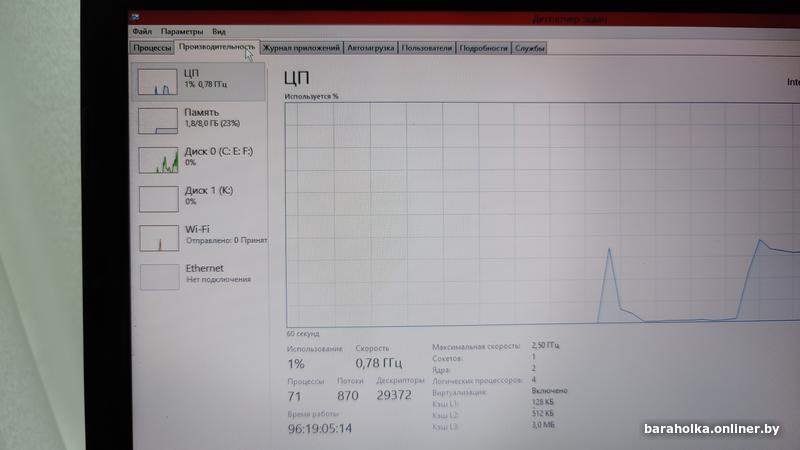The width and height of the screenshot is (800, 450).
Task: Open the Пользователи tab
Action: click(x=427, y=48)
